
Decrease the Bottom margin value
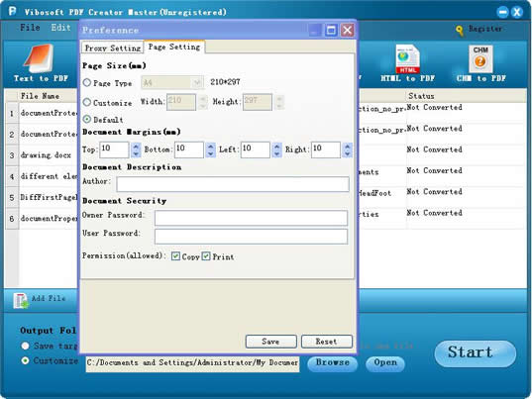pyautogui.click(x=211, y=153)
